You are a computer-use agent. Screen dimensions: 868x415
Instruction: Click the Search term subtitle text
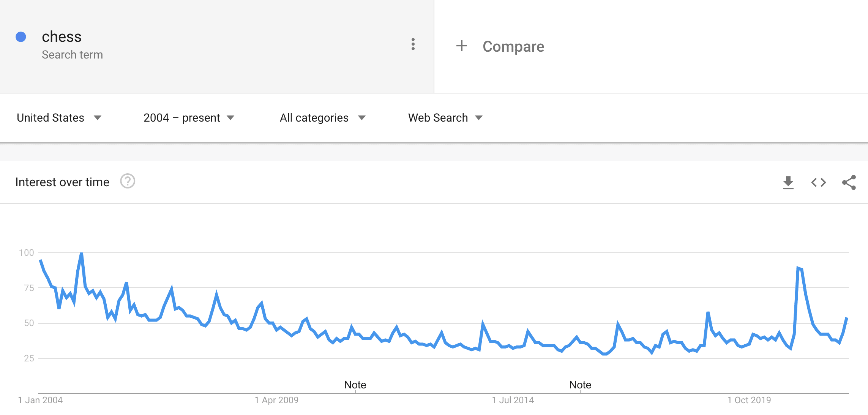click(72, 55)
